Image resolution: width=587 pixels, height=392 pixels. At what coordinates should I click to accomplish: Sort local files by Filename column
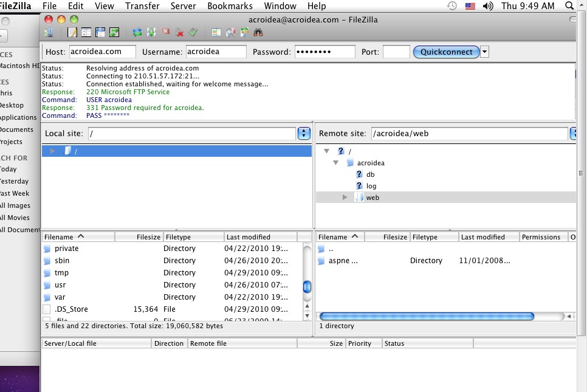(78, 237)
